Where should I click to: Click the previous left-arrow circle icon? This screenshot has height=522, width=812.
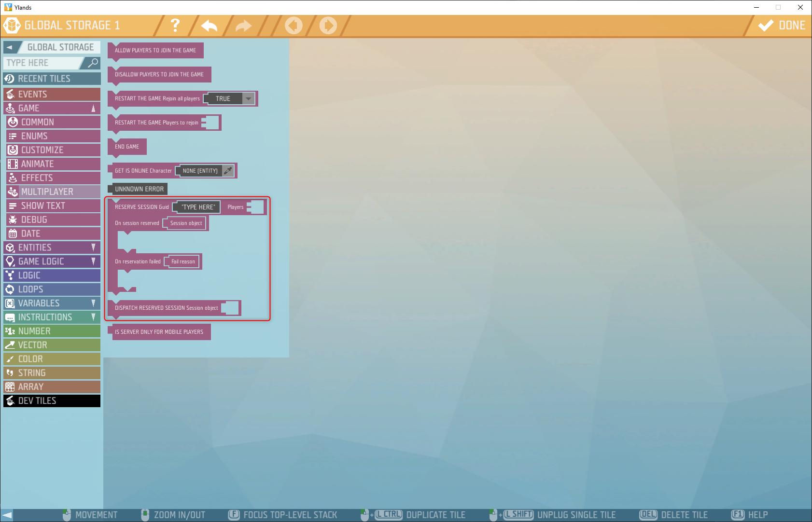[x=294, y=26]
